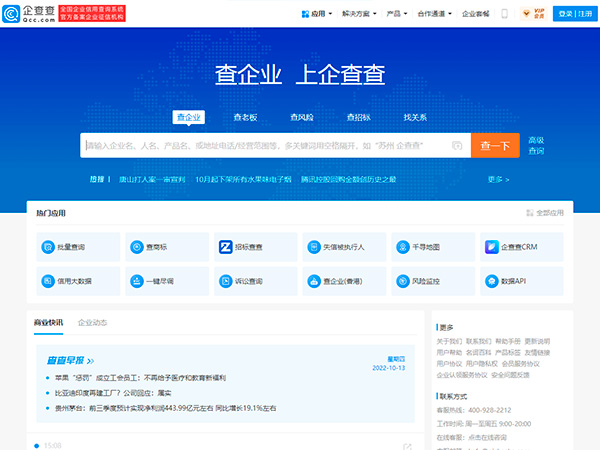The image size is (600, 450).
Task: Open news item 比亚迪印度再建工厂
Action: [x=113, y=393]
